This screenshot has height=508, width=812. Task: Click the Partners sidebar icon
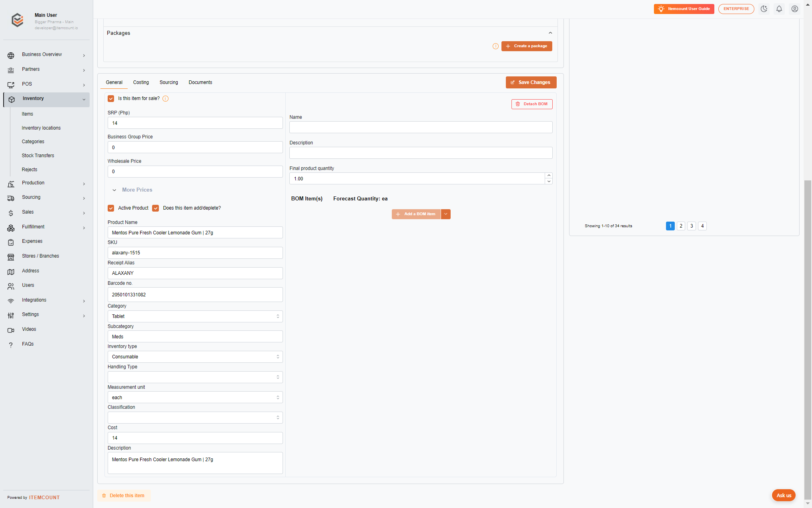(11, 70)
